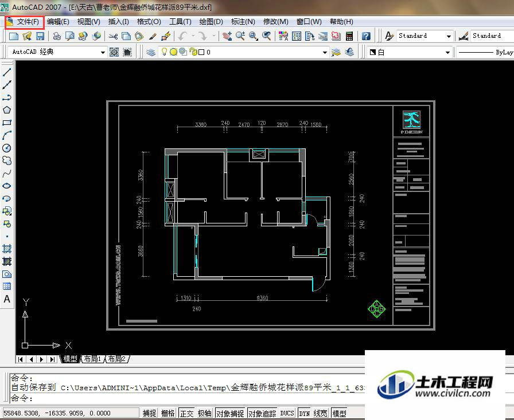The width and height of the screenshot is (514, 420).
Task: Select the Polygon draw tool
Action: [7, 110]
